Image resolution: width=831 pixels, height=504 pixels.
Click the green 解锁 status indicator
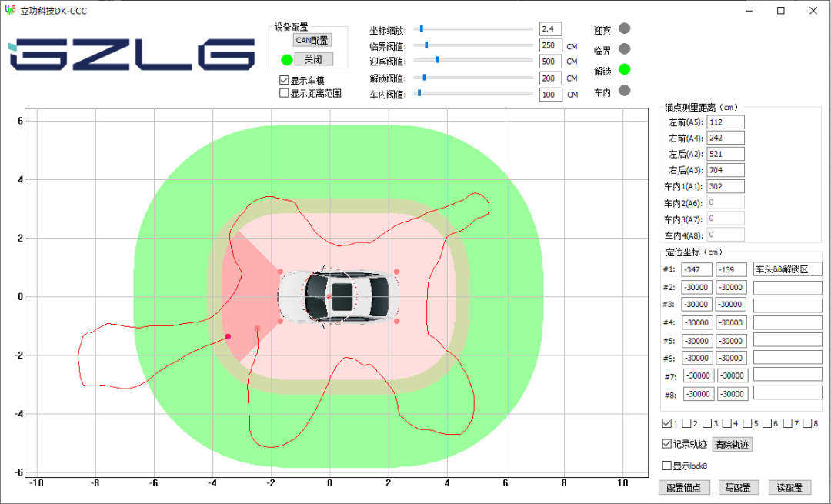[x=624, y=68]
